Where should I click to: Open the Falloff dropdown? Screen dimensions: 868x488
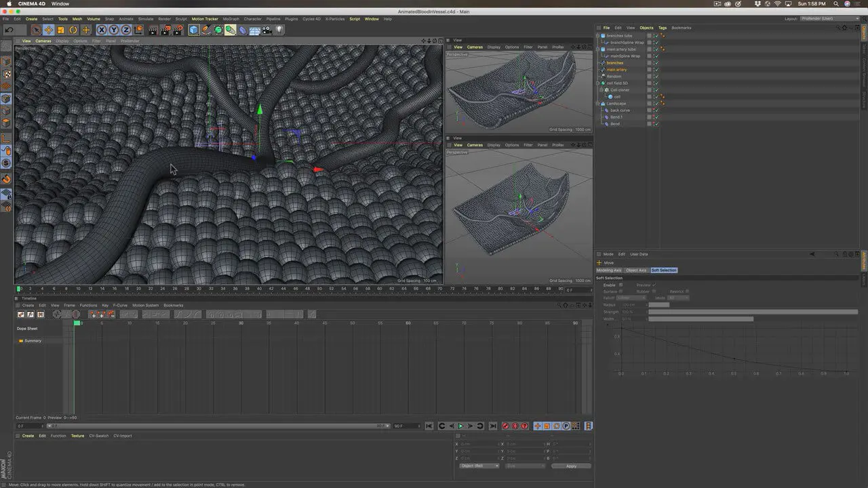[x=631, y=298]
